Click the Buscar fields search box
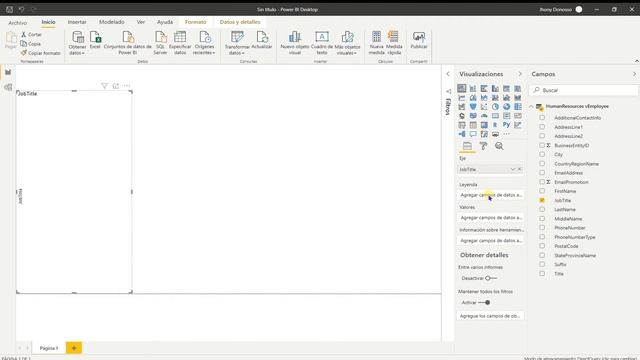640x360 pixels. coord(583,90)
